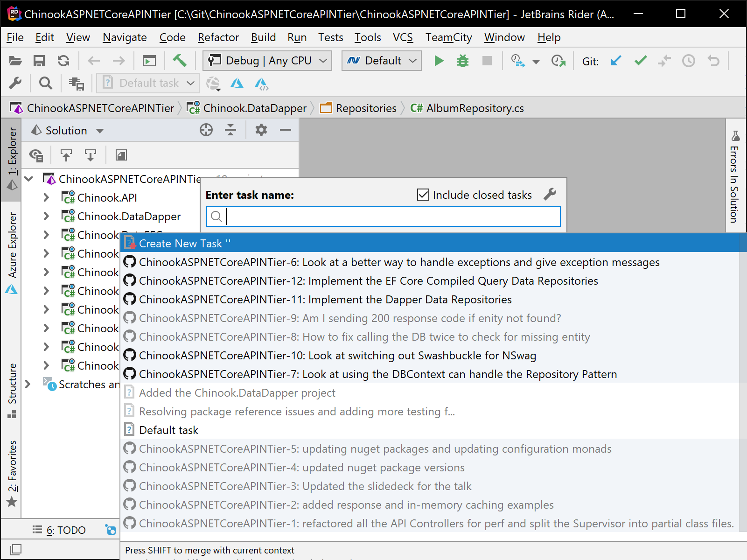Click the Git Rollback undo arrow
Viewport: 747px width, 560px height.
pyautogui.click(x=713, y=61)
